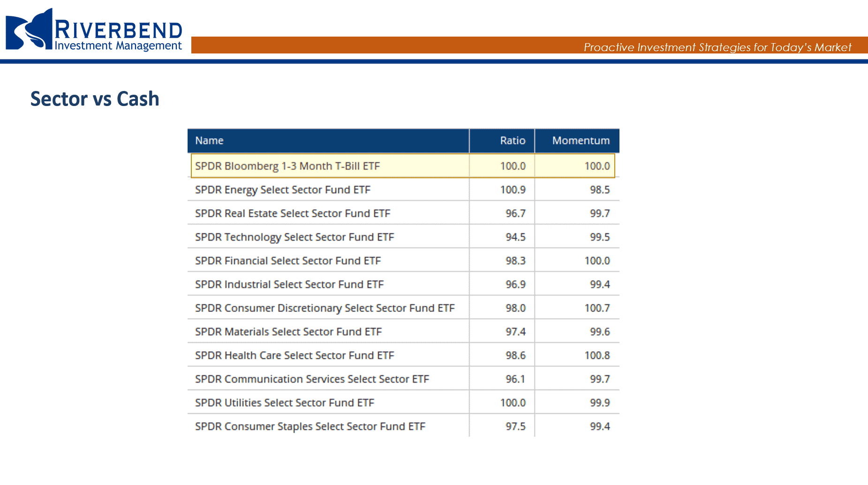Select SPDR Health Care Select Sector Fund ETF

coord(294,356)
